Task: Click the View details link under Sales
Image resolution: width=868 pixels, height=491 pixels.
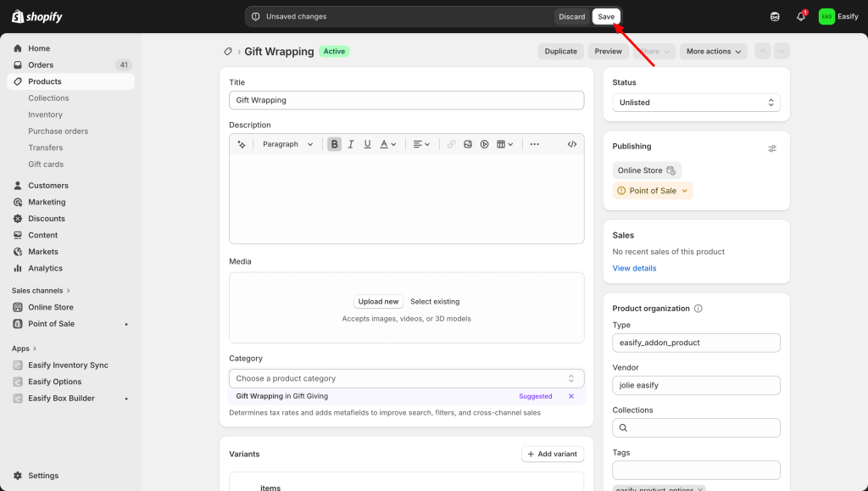Action: coord(634,268)
